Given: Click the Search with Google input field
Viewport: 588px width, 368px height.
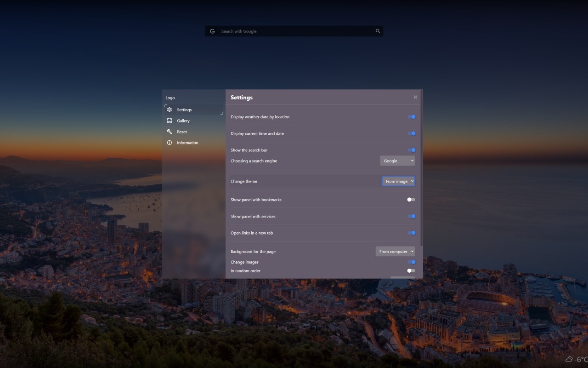Looking at the screenshot, I should 294,31.
